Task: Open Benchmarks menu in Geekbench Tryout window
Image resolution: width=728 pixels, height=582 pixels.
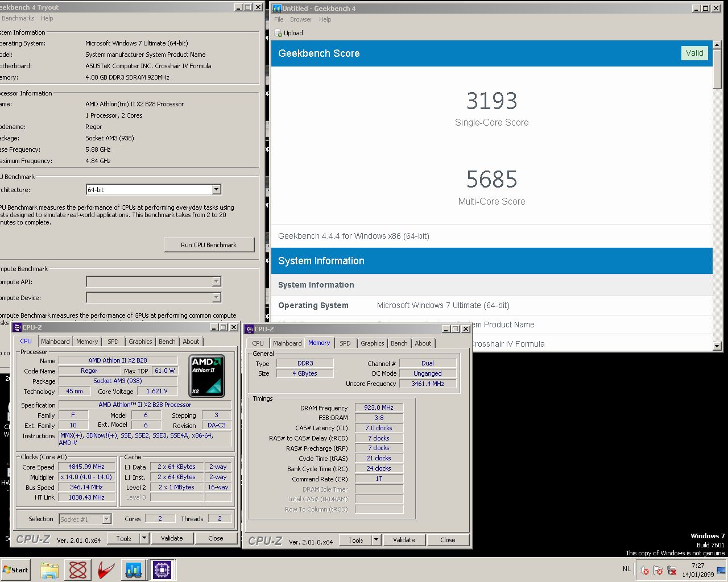Action: click(18, 18)
